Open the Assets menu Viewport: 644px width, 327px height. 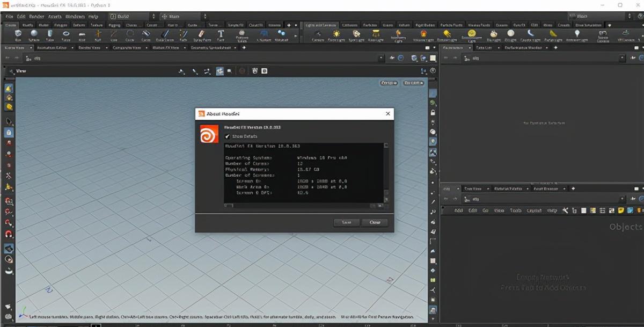point(55,16)
